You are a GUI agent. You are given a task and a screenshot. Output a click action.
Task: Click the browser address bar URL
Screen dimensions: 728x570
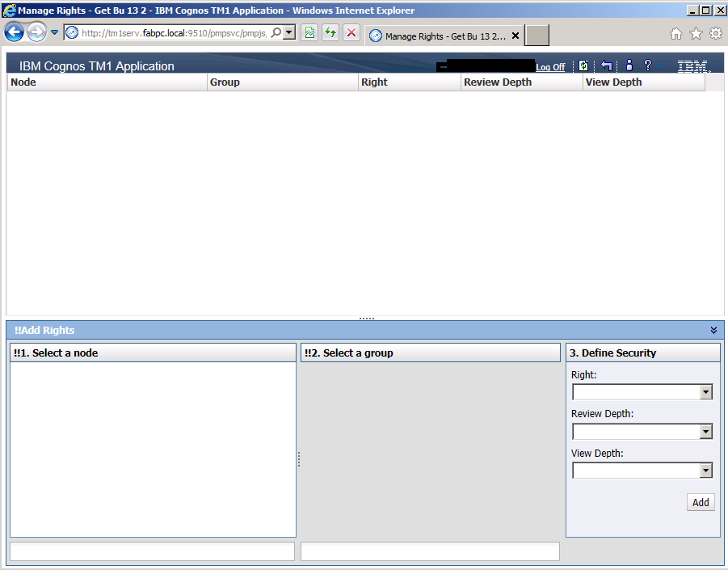pyautogui.click(x=174, y=33)
